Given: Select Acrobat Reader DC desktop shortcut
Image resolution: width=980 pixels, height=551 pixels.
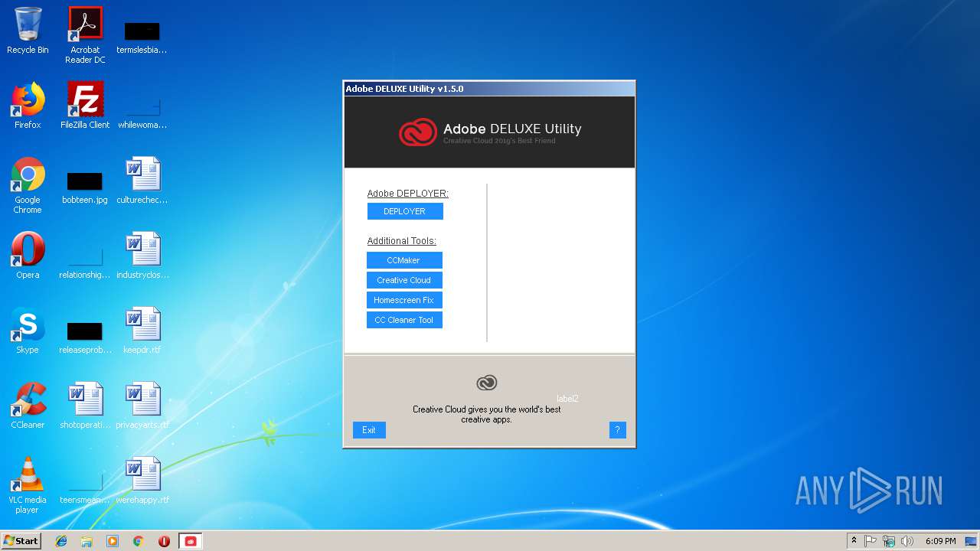Looking at the screenshot, I should 85,35.
